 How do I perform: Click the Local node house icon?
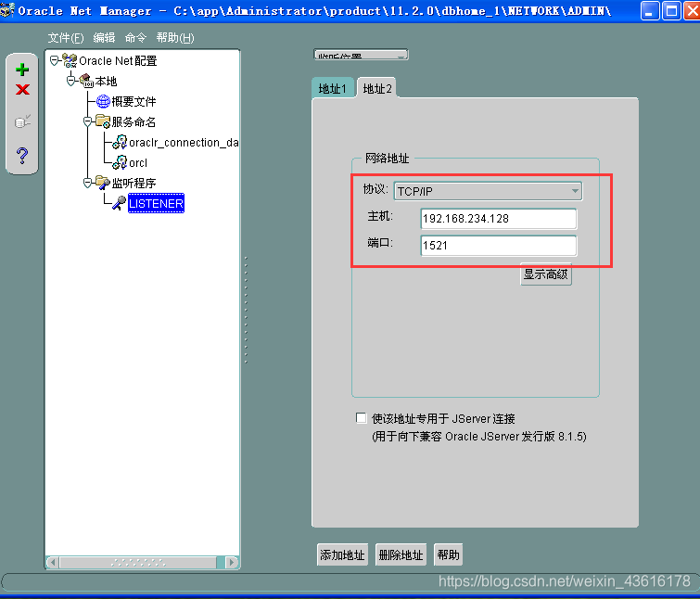click(x=86, y=81)
